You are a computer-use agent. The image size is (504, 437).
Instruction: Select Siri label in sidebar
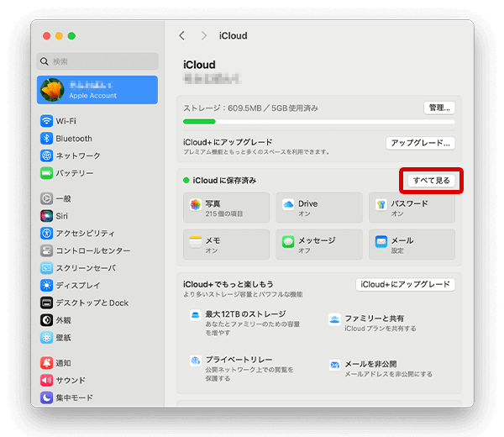click(61, 216)
